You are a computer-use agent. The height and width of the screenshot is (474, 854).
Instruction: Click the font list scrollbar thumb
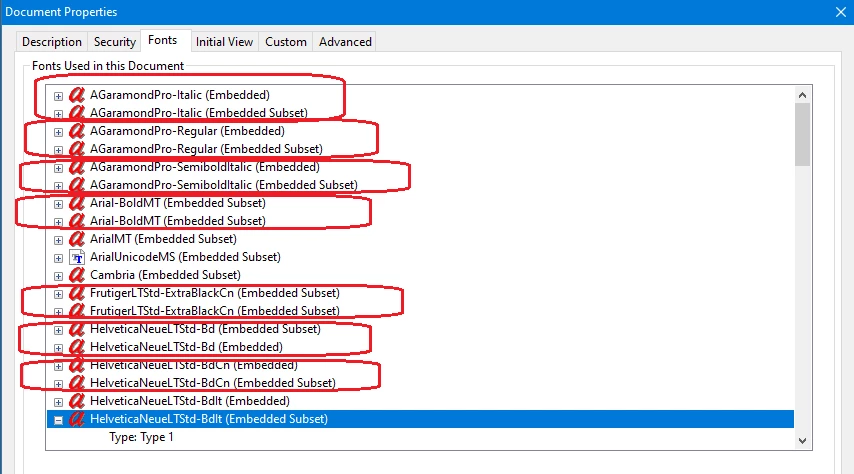802,135
